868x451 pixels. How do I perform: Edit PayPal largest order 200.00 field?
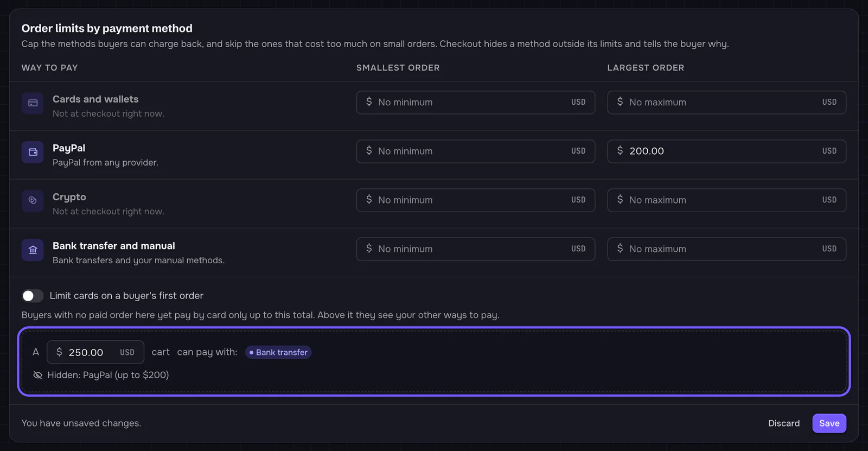tap(726, 151)
